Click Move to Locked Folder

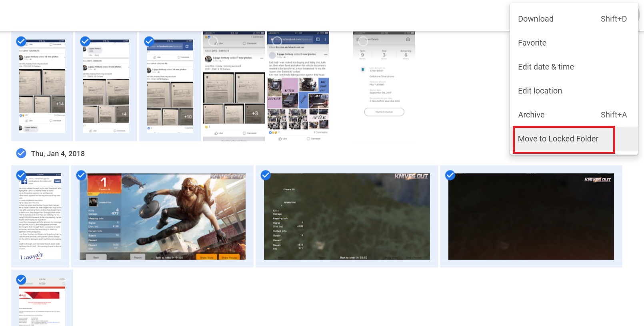click(574, 139)
